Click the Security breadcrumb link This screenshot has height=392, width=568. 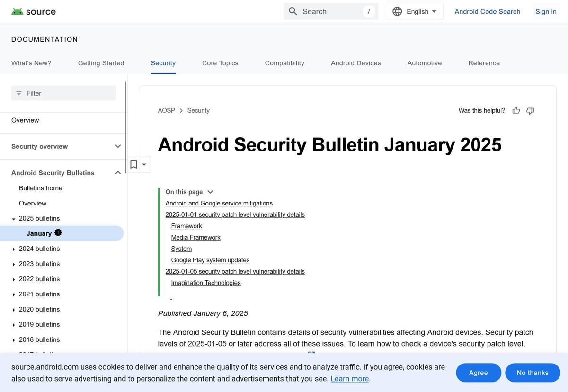click(x=198, y=110)
